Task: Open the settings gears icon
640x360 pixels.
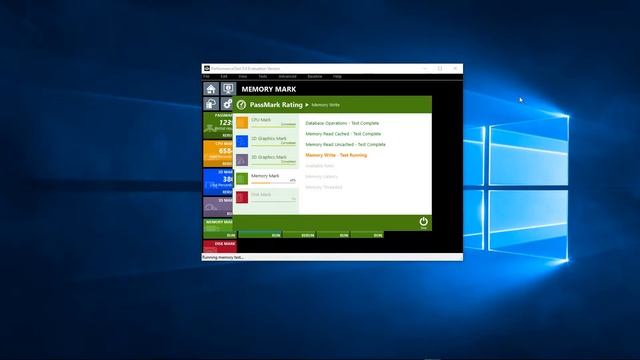Action: (227, 104)
